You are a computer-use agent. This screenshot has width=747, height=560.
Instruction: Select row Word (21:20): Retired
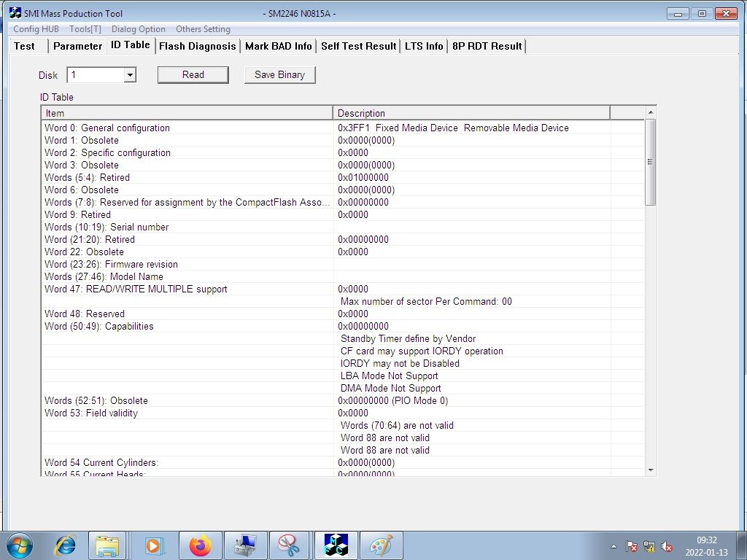(x=343, y=239)
